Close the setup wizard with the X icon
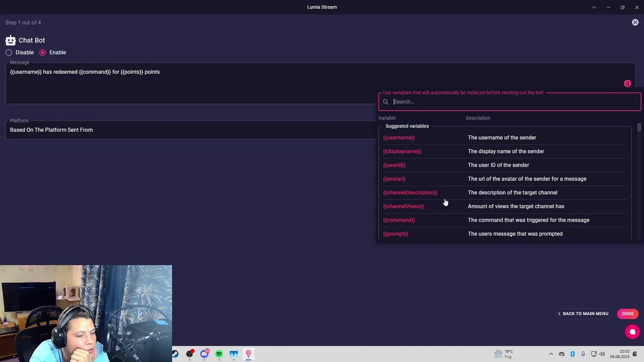 [x=635, y=23]
